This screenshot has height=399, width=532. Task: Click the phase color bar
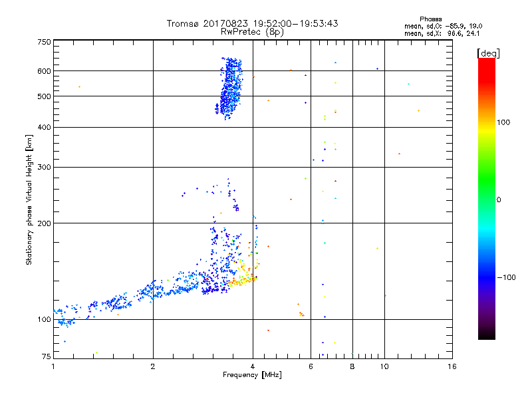487,198
